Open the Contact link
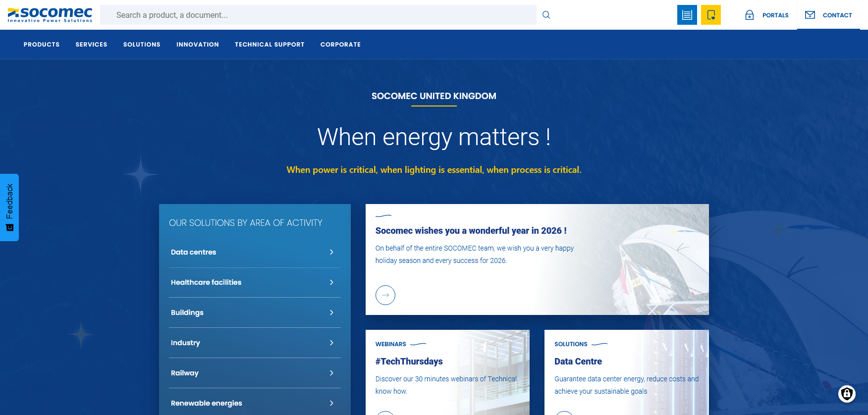This screenshot has width=868, height=415. (837, 15)
